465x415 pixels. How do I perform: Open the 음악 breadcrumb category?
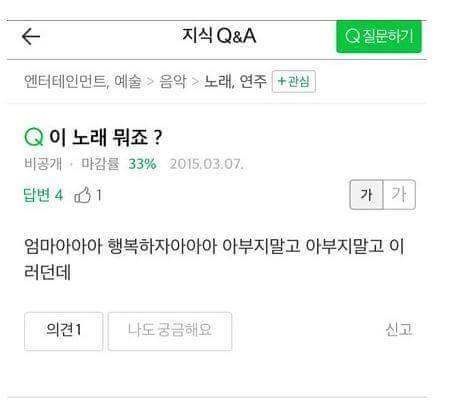click(x=173, y=81)
